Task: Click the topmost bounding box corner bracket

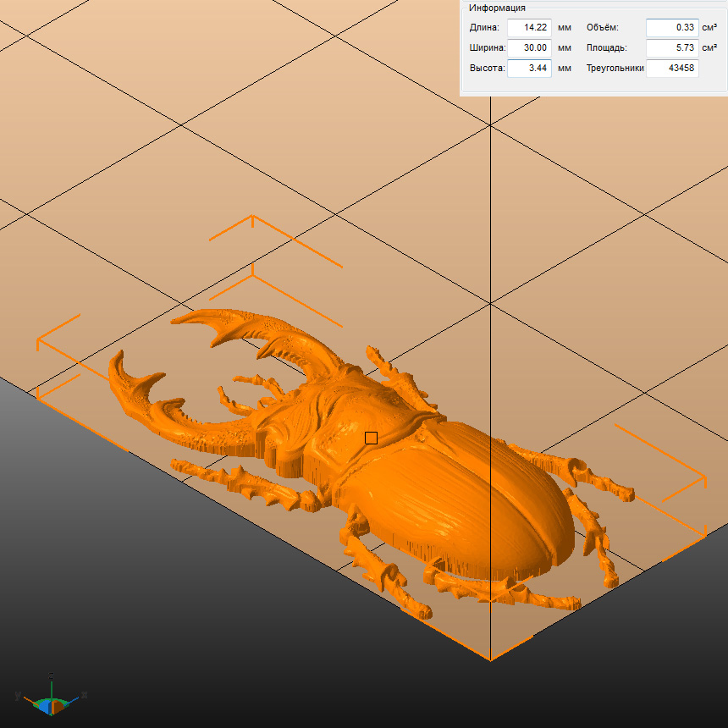Action: pos(252,217)
